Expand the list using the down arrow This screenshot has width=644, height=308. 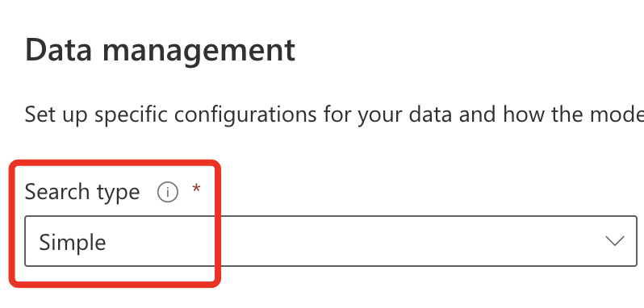615,241
